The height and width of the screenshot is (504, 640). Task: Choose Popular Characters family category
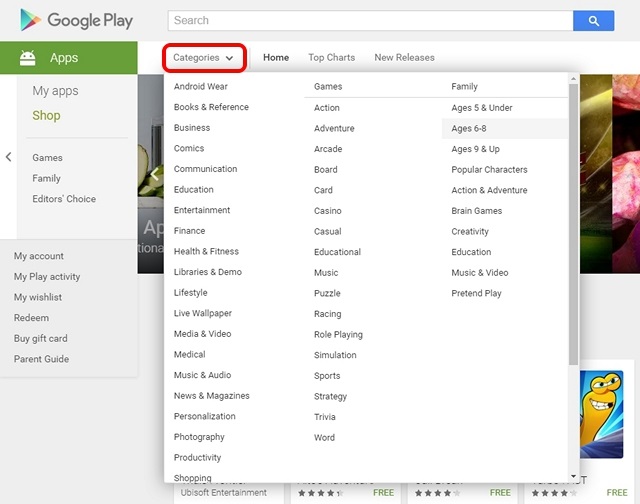coord(489,169)
